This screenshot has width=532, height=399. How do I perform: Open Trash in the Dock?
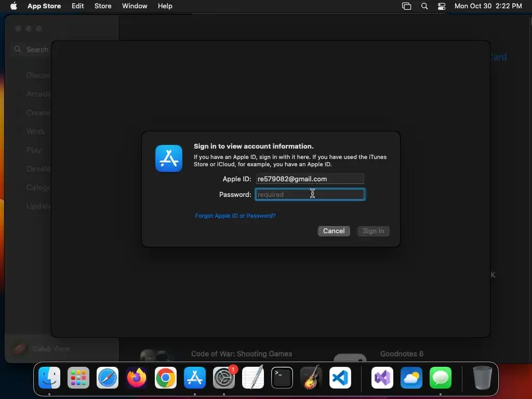482,378
